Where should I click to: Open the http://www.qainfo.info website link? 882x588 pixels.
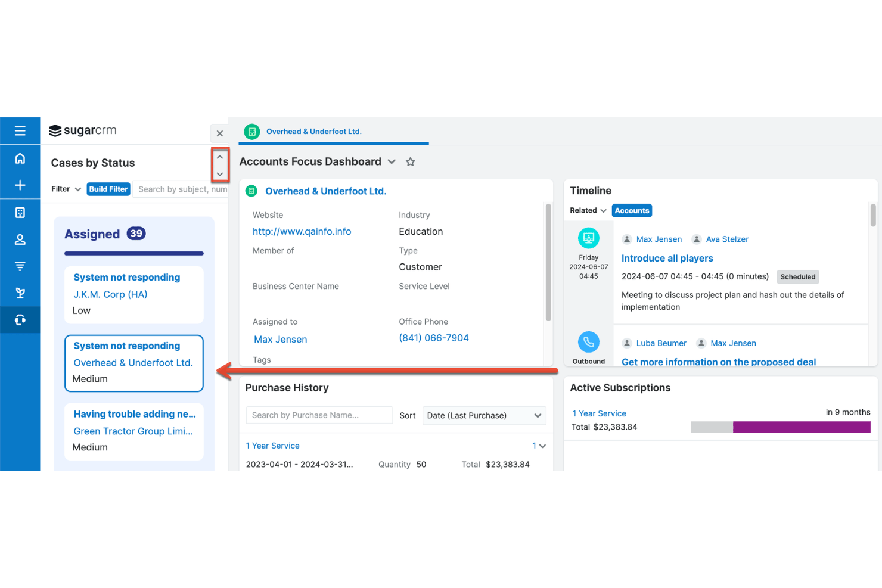point(302,232)
